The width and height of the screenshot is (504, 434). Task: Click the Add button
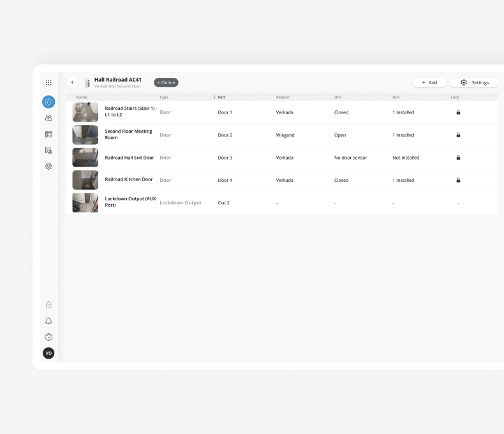click(429, 82)
